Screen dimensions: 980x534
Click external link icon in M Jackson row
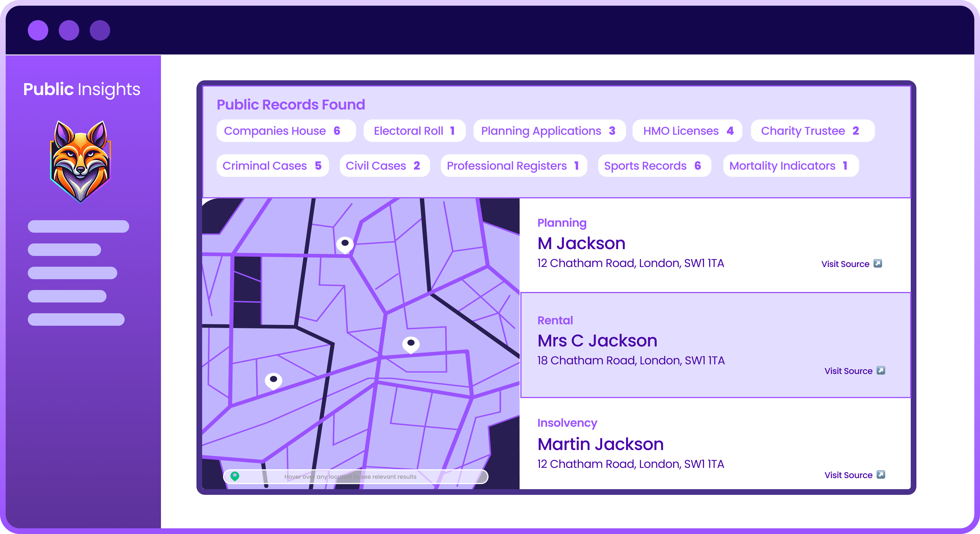[x=878, y=263]
